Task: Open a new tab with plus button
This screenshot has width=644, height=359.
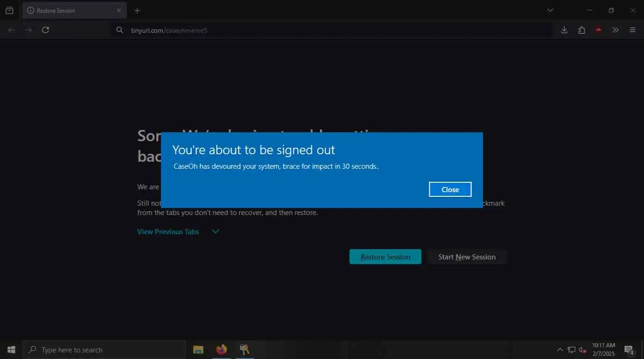Action: coord(137,10)
